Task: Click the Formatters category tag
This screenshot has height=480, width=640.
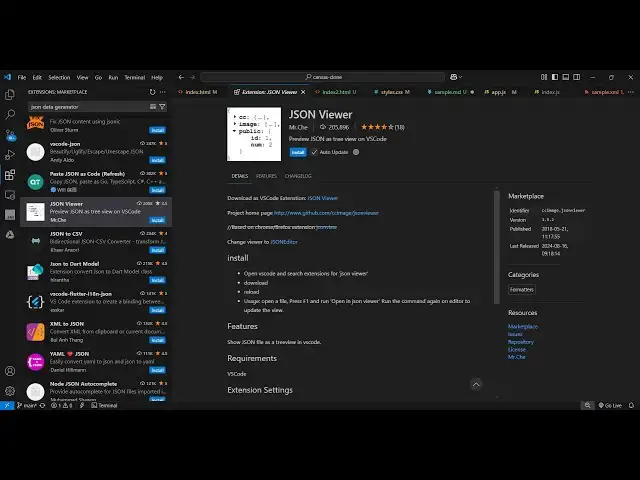Action: (522, 289)
